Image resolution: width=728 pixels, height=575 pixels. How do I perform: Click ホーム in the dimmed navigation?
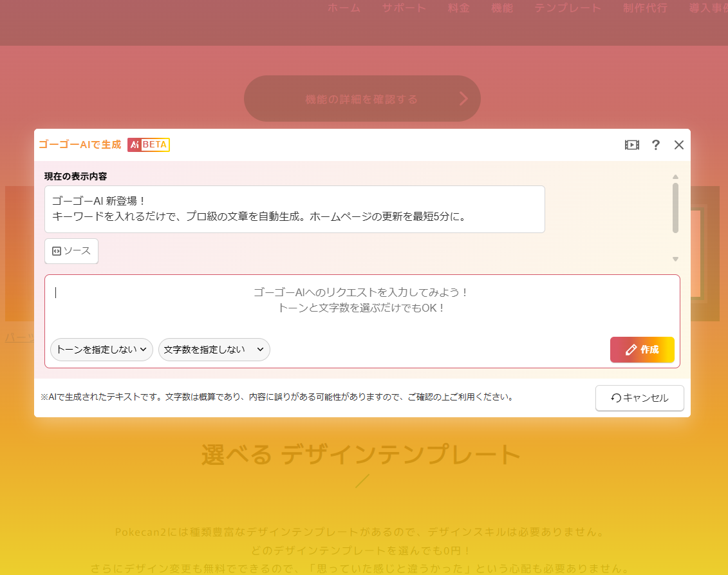(x=344, y=8)
